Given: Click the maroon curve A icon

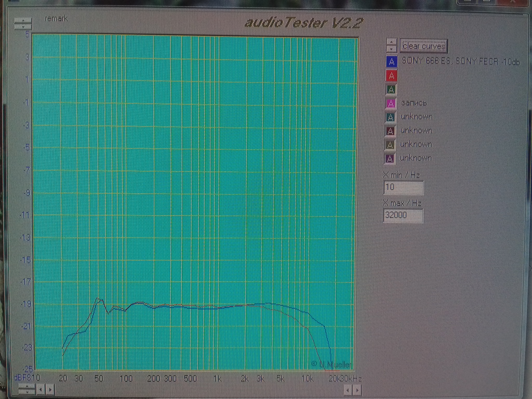Looking at the screenshot, I should (x=390, y=131).
